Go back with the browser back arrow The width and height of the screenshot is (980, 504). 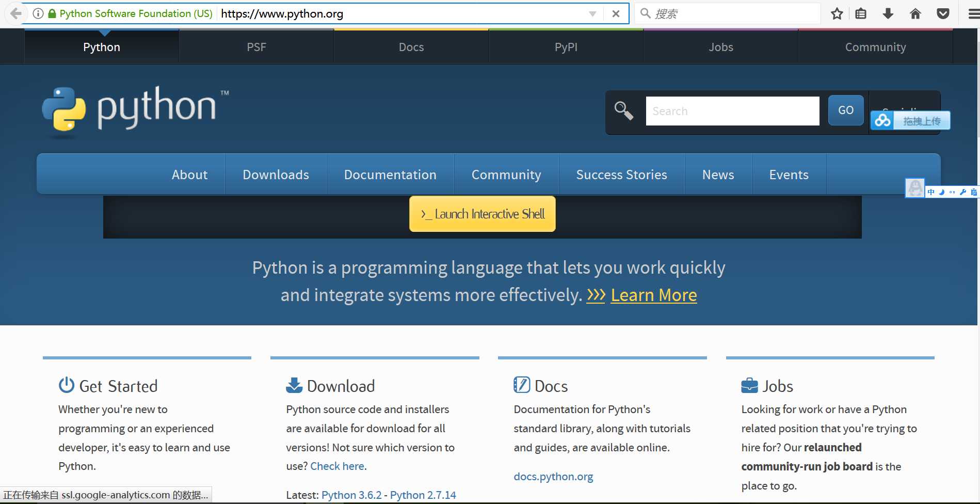click(x=16, y=13)
